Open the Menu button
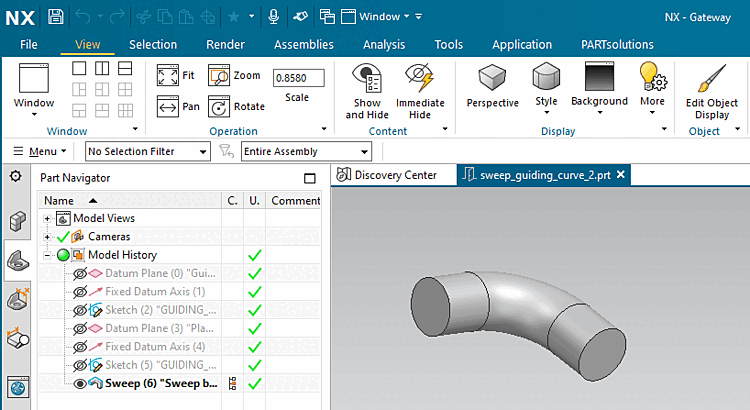The width and height of the screenshot is (750, 410). 40,151
